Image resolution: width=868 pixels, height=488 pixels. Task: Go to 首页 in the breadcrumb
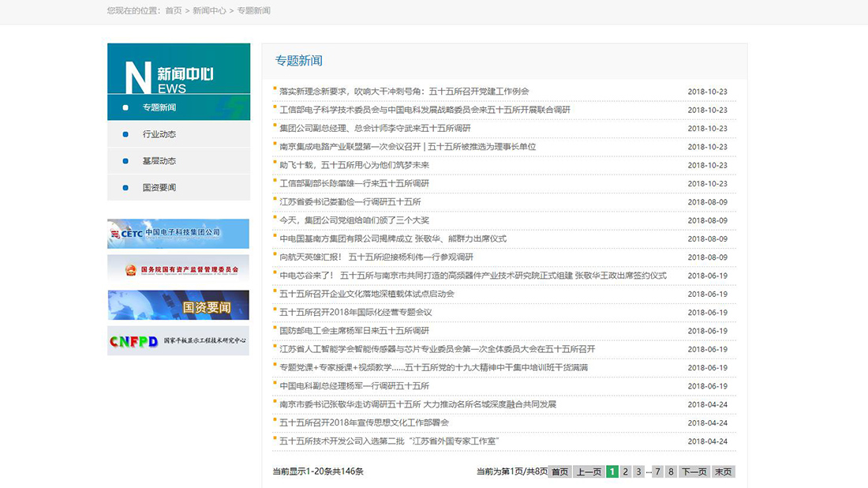174,10
